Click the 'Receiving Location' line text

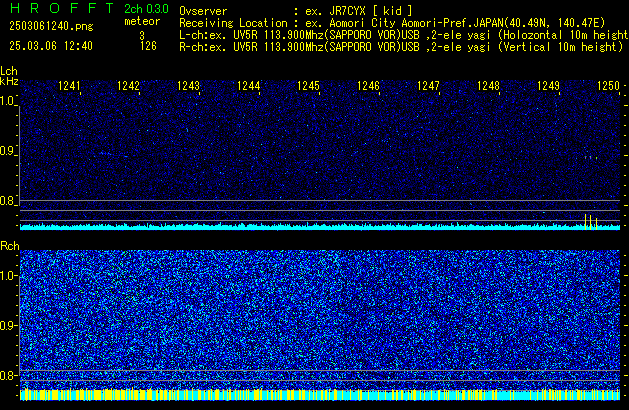tap(392, 23)
